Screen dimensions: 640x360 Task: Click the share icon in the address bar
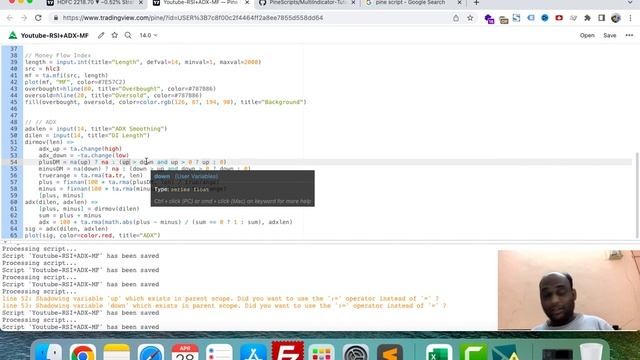[456, 18]
